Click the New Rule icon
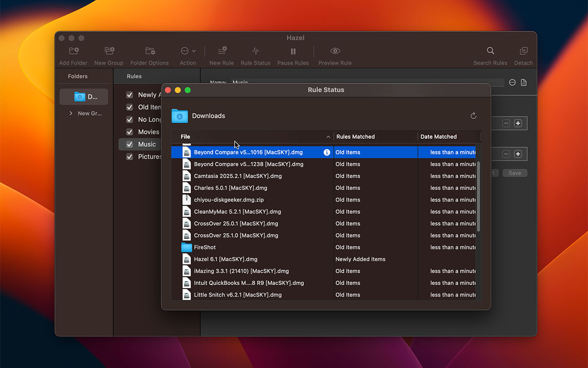 click(221, 51)
